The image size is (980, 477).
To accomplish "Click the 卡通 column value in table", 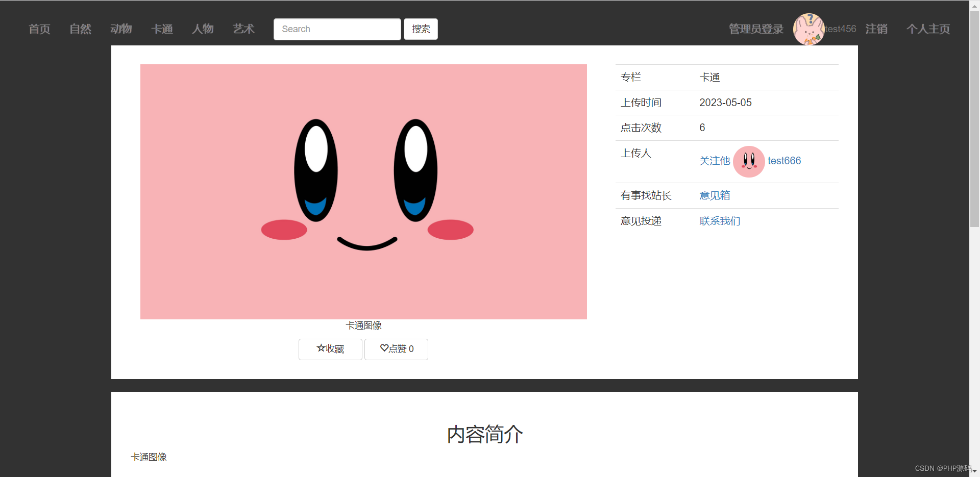I will pyautogui.click(x=709, y=77).
